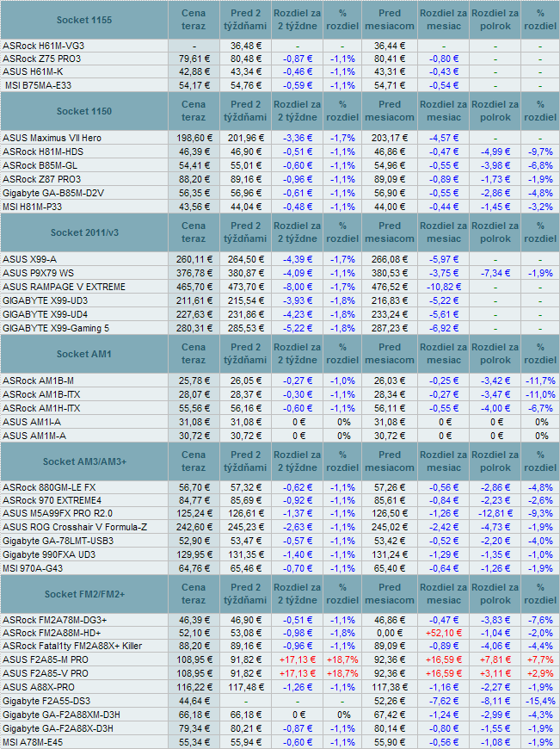Select the +2,9% value in F2A85-V PRO row
Image resolution: width=560 pixels, height=749 pixels.
540,674
